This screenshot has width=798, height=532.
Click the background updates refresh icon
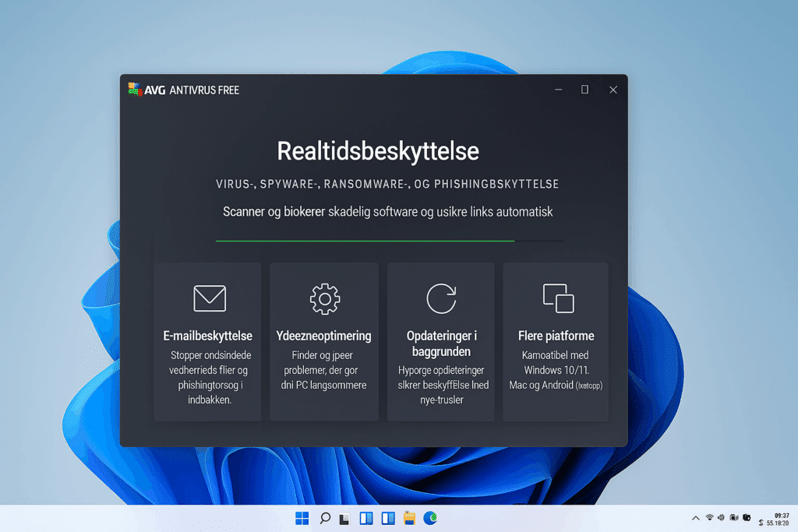pos(440,298)
